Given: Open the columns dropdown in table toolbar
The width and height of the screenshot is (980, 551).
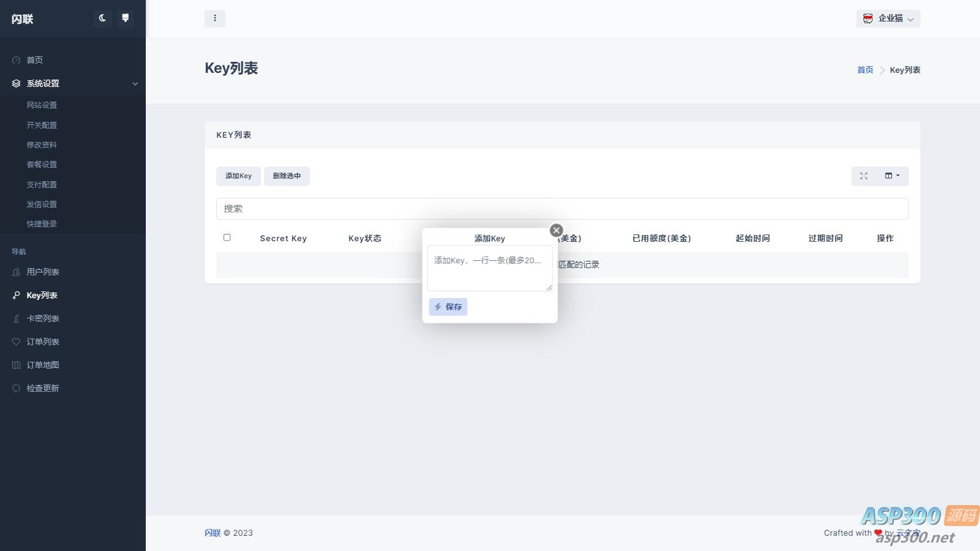Looking at the screenshot, I should [x=892, y=176].
